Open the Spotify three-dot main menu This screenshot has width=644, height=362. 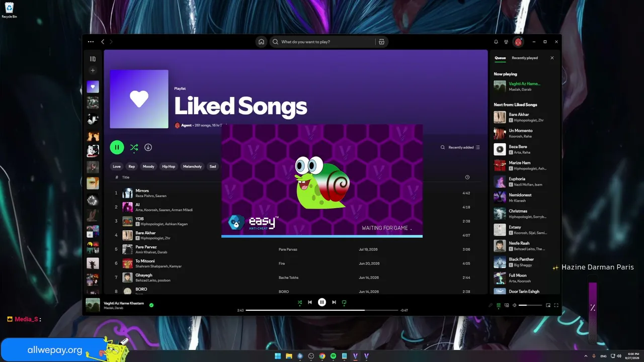point(91,42)
